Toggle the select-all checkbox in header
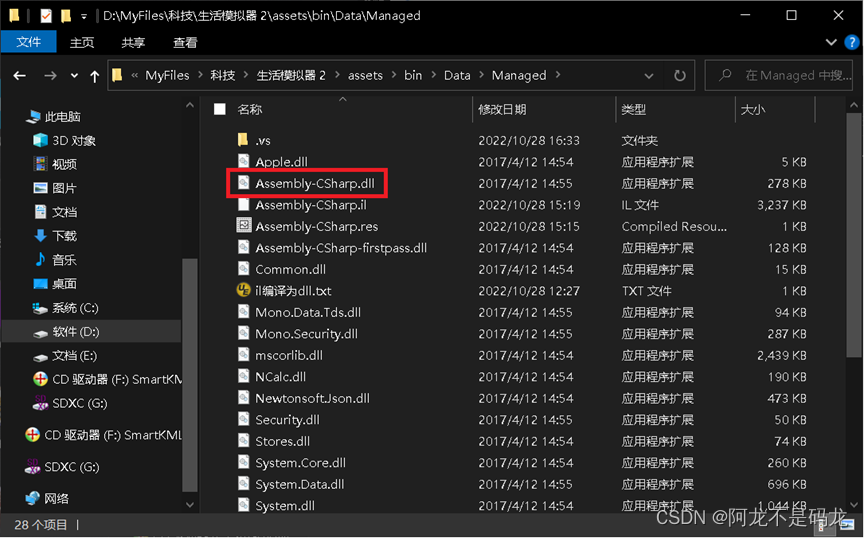This screenshot has height=538, width=864. coord(220,109)
